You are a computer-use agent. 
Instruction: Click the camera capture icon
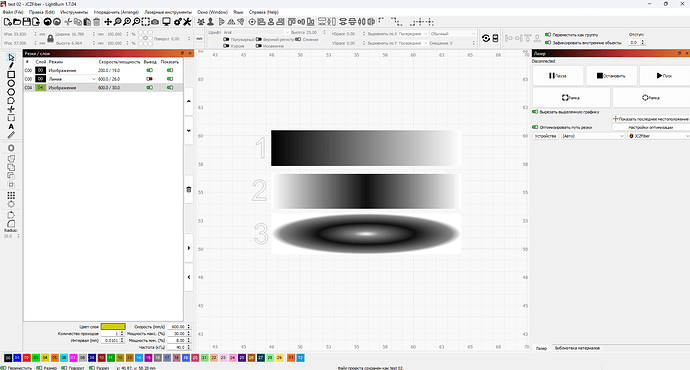tap(155, 22)
